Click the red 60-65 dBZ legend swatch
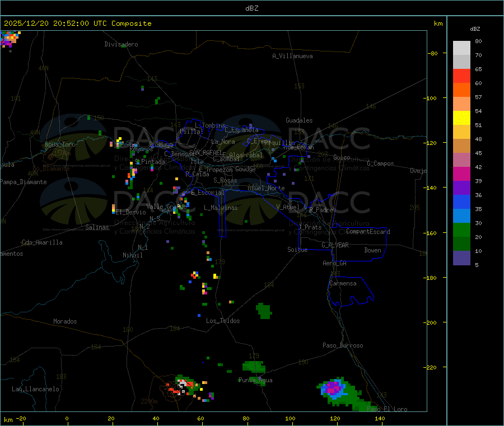504x426 pixels. pos(461,76)
